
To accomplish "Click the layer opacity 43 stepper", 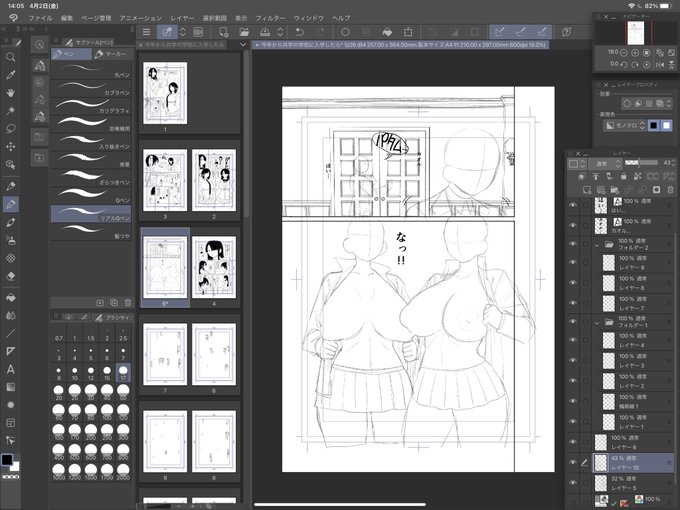I will tap(673, 163).
